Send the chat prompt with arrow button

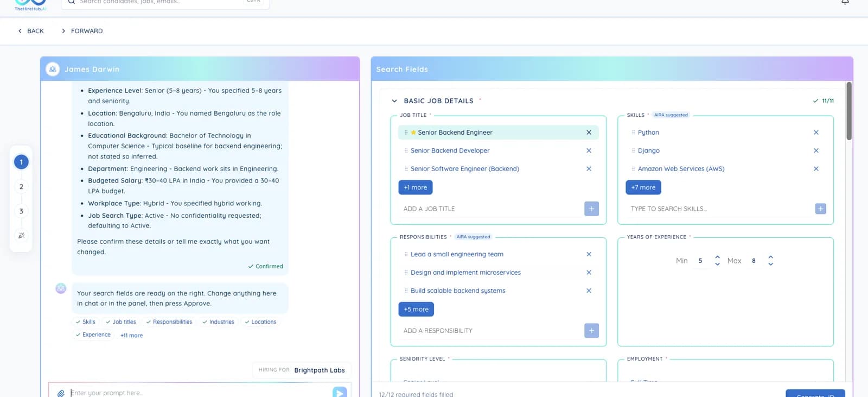(340, 392)
